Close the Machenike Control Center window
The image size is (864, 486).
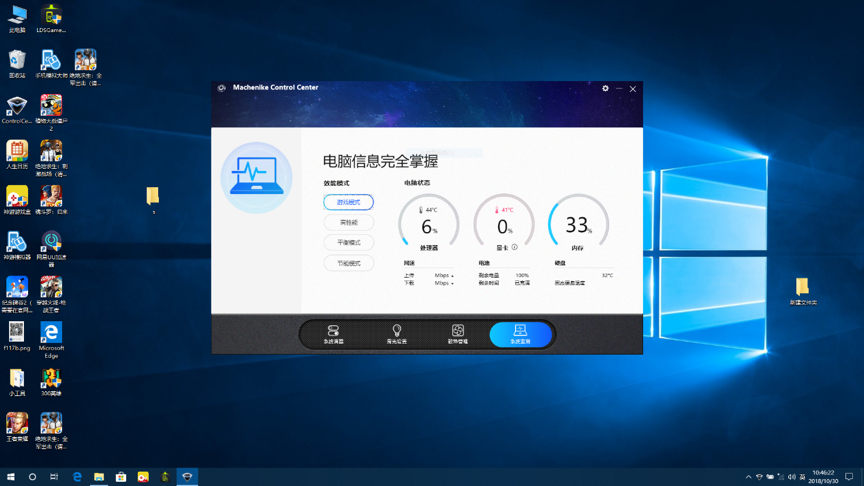(633, 89)
